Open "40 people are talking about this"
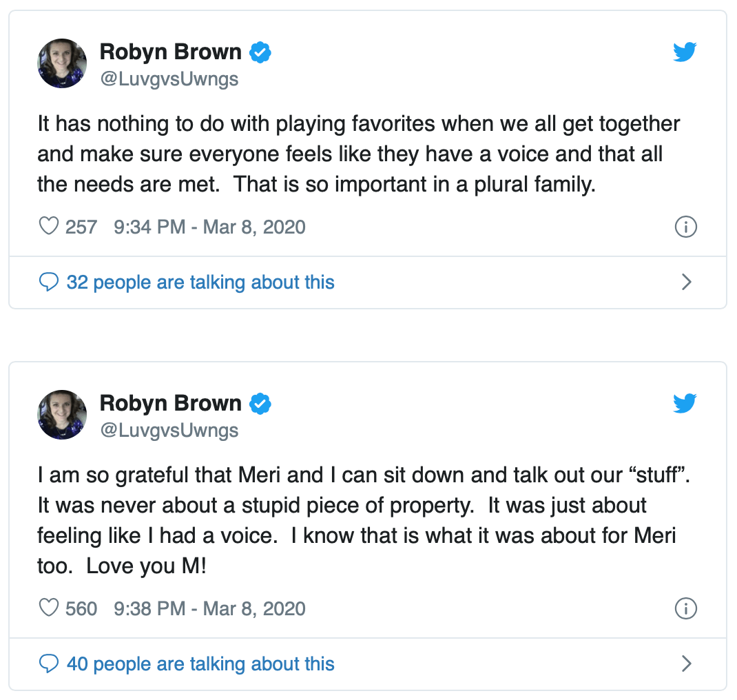The height and width of the screenshot is (700, 737). point(200,663)
